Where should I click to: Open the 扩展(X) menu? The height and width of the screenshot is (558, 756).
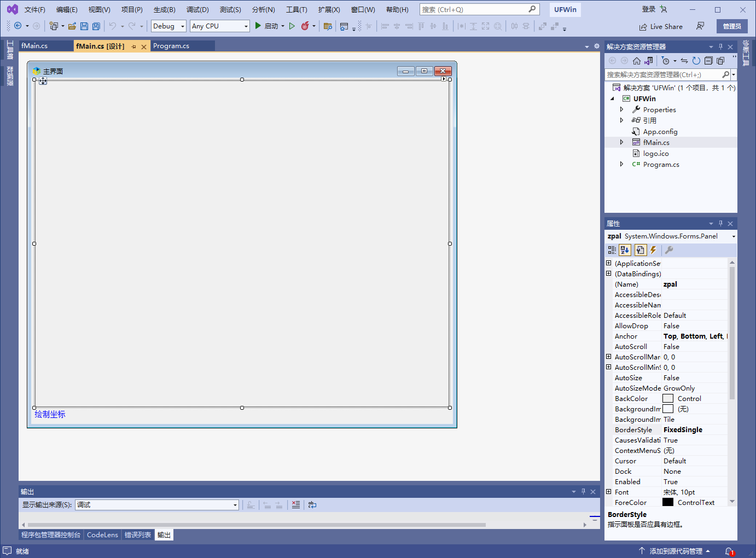329,10
